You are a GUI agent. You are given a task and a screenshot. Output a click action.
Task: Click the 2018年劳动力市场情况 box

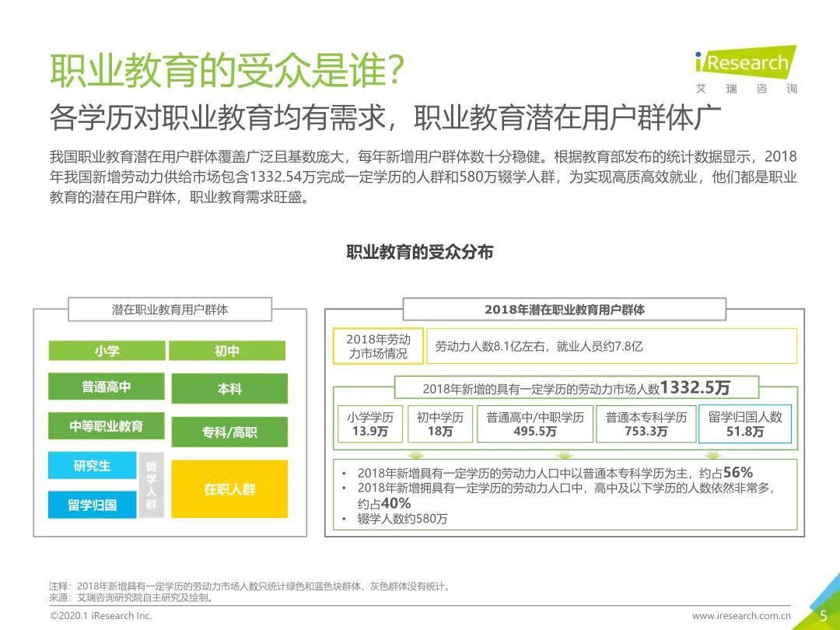pos(379,345)
